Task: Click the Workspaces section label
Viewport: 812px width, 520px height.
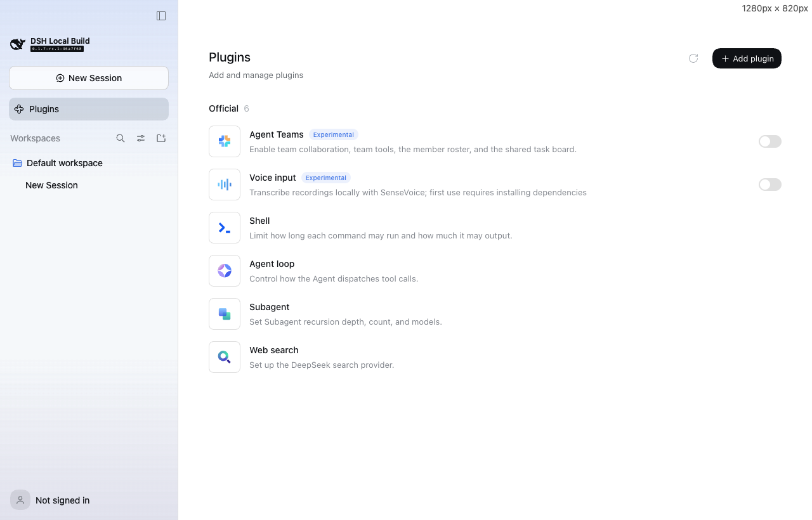Action: click(35, 138)
